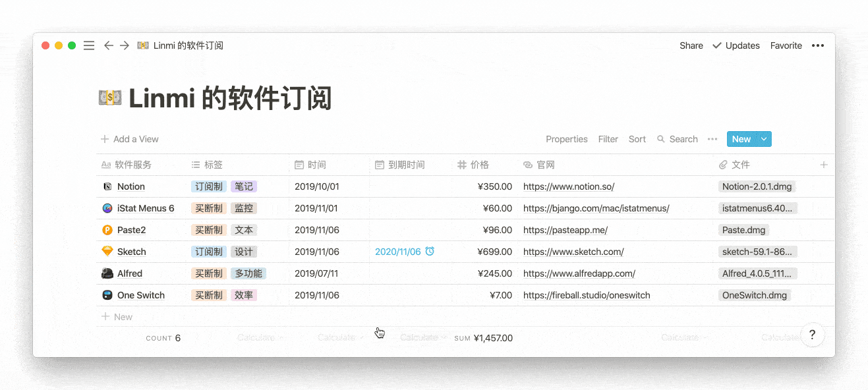Click the 监控 tag in iStat row
Image resolution: width=868 pixels, height=390 pixels.
244,208
